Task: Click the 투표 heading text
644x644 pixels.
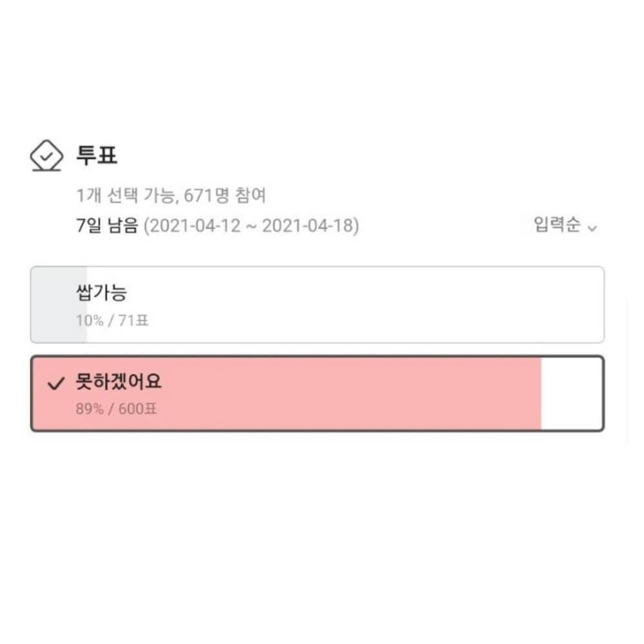Action: tap(97, 156)
